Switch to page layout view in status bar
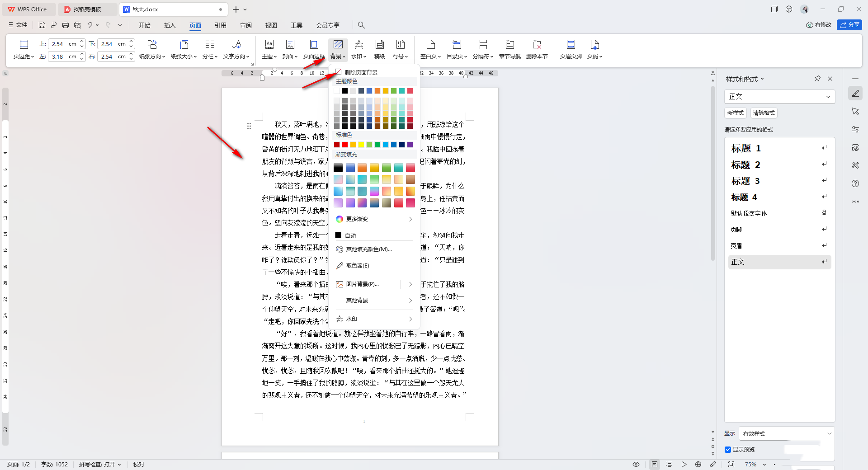The width and height of the screenshot is (868, 470). [x=654, y=464]
